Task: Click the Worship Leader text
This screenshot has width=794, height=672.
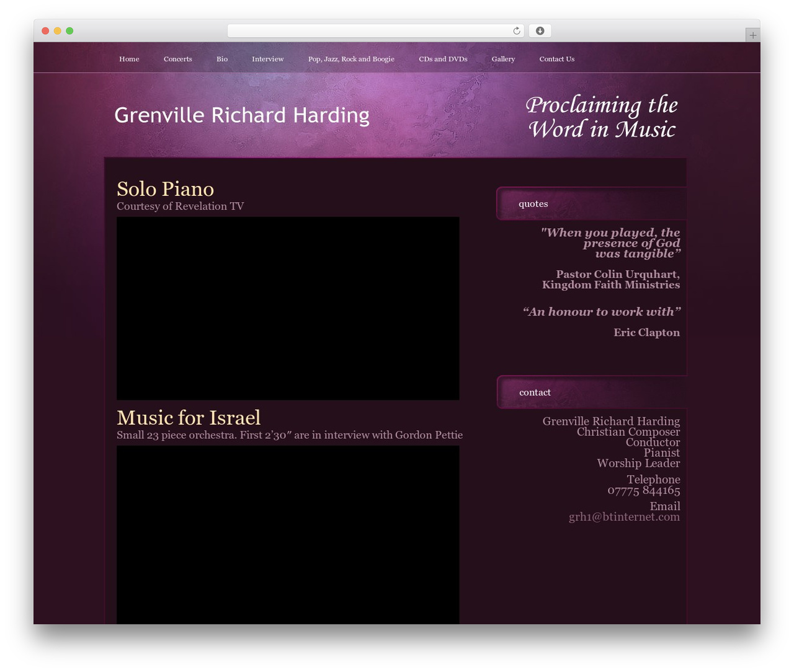Action: [x=638, y=463]
